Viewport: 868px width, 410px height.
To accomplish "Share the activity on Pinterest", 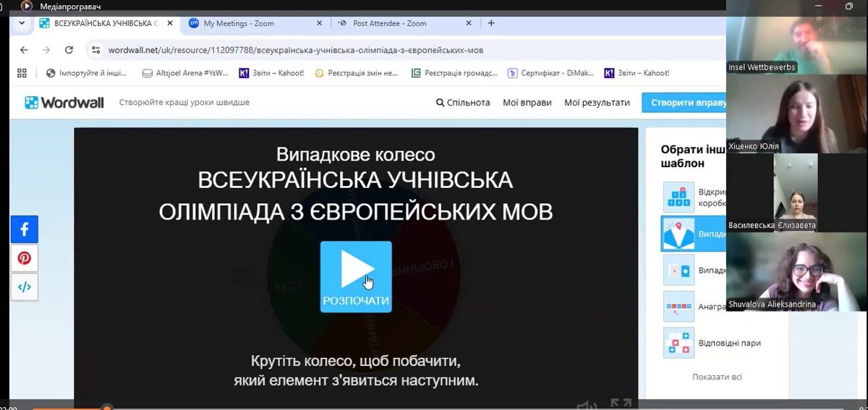I will pyautogui.click(x=24, y=258).
